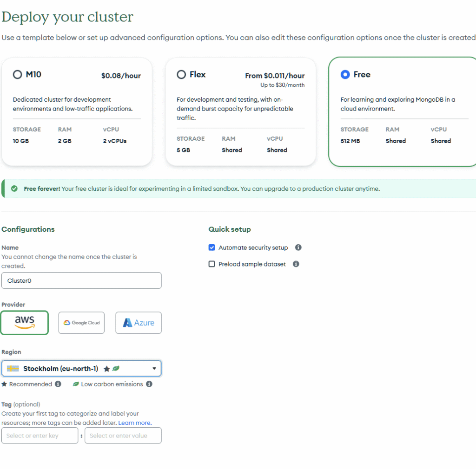The image size is (476, 469).
Task: Click the green checkmark icon in Free forever banner
Action: pyautogui.click(x=14, y=189)
